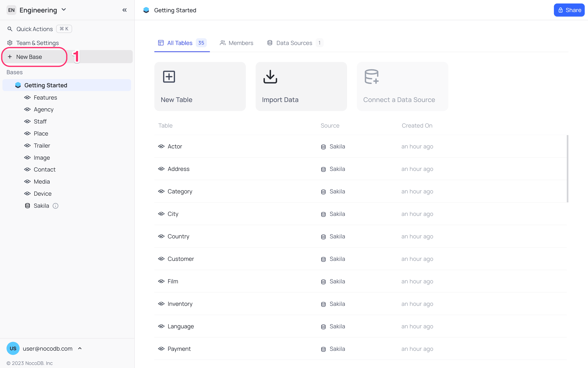
Task: Select the Getting Started base in sidebar
Action: coord(67,85)
